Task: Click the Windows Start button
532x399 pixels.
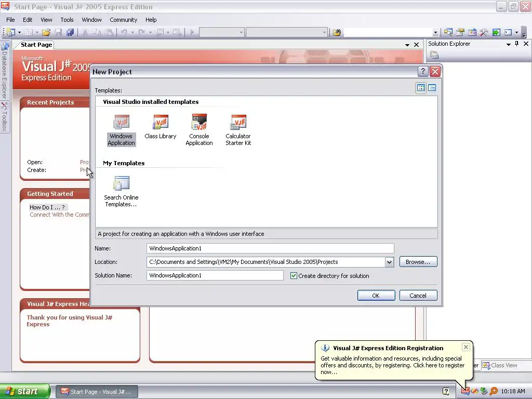Action: tap(25, 392)
